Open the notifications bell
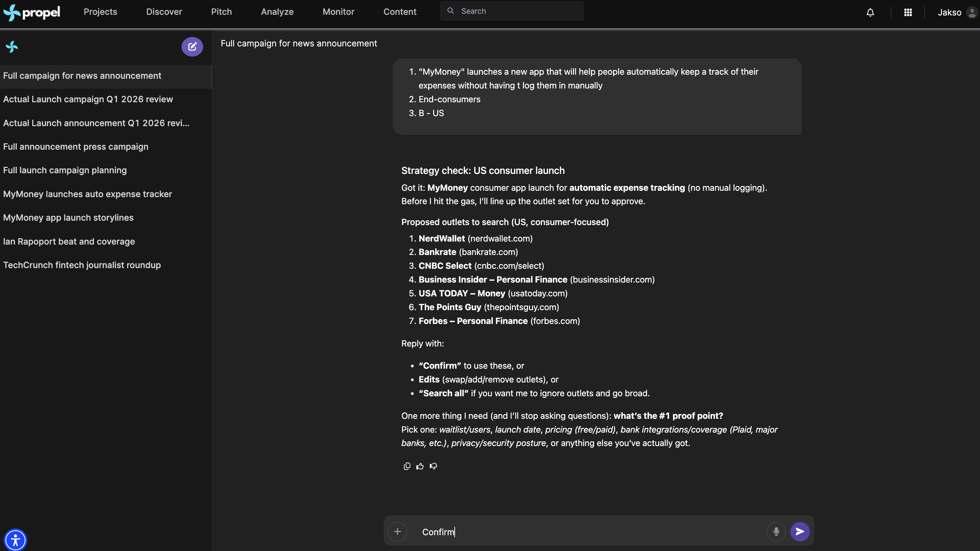This screenshot has height=551, width=980. point(870,12)
